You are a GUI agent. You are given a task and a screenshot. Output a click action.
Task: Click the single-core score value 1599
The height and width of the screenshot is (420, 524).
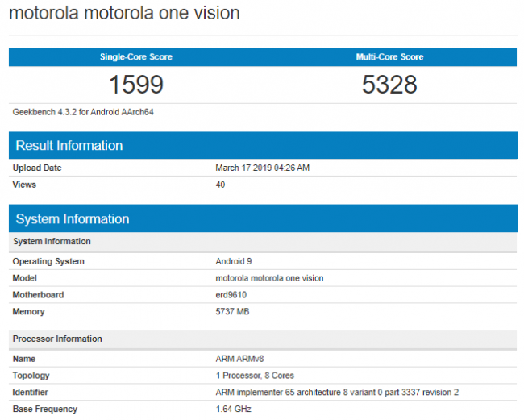(135, 84)
